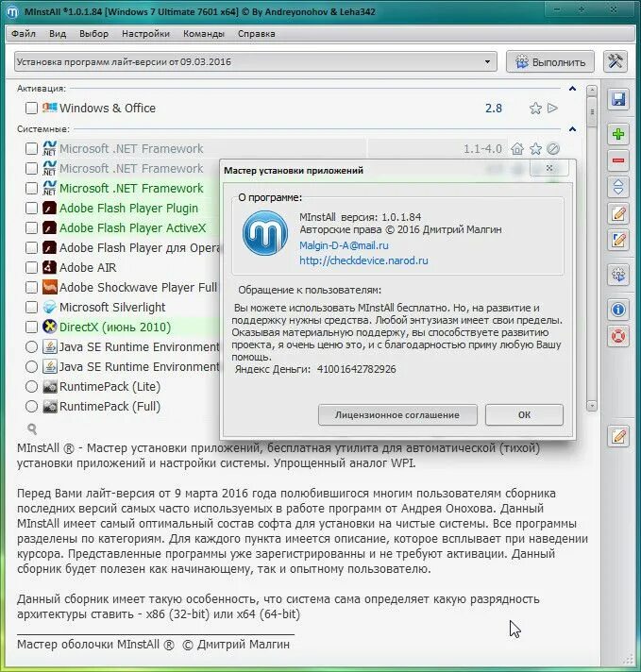Click the Adobe Shockwave Player program icon

[x=50, y=287]
